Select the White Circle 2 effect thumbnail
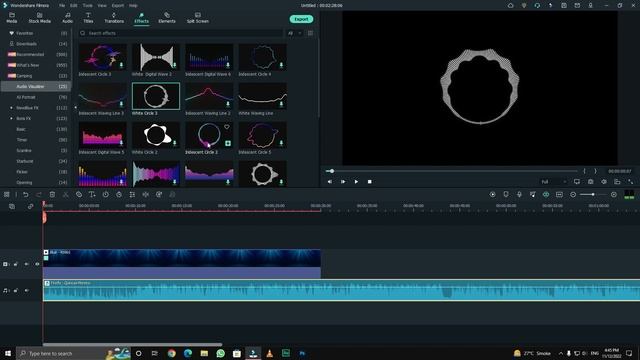Viewport: 640px width, 360px height. 156,135
